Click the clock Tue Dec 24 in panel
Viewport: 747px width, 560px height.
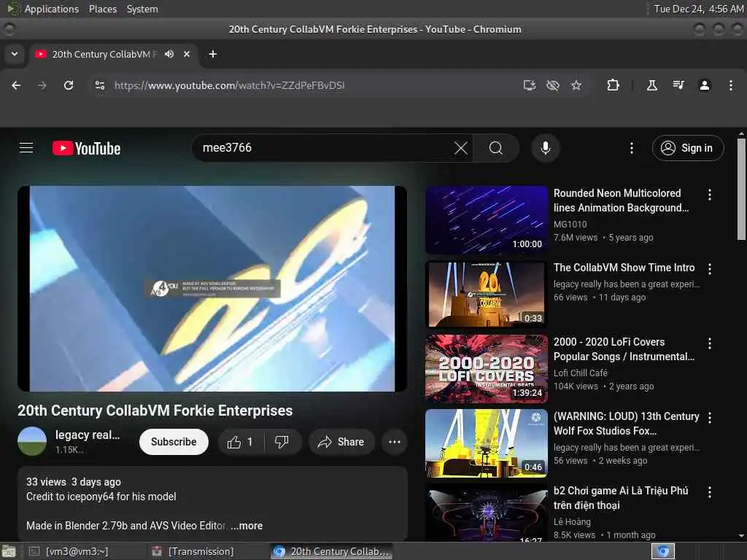click(x=698, y=9)
